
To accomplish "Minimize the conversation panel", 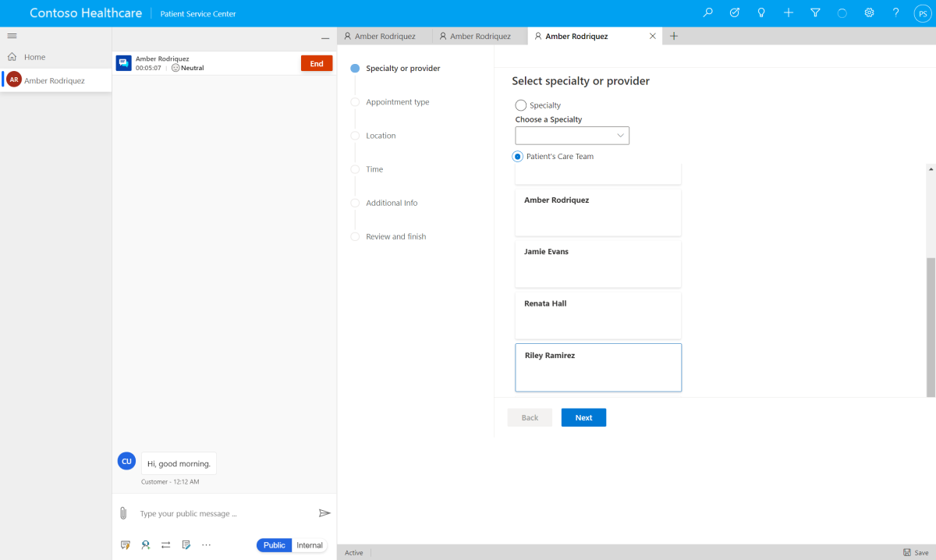I will pyautogui.click(x=325, y=37).
